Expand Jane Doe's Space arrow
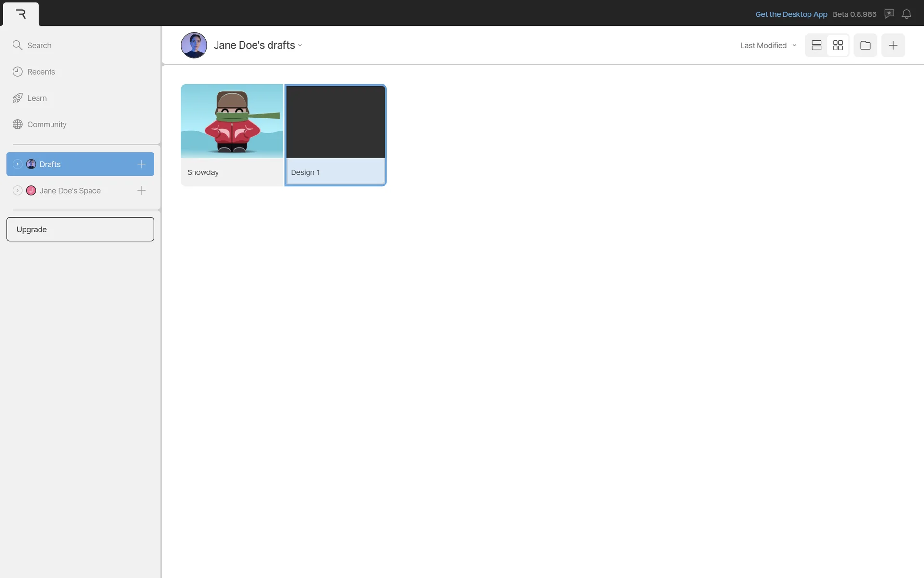The width and height of the screenshot is (924, 578). pos(17,191)
